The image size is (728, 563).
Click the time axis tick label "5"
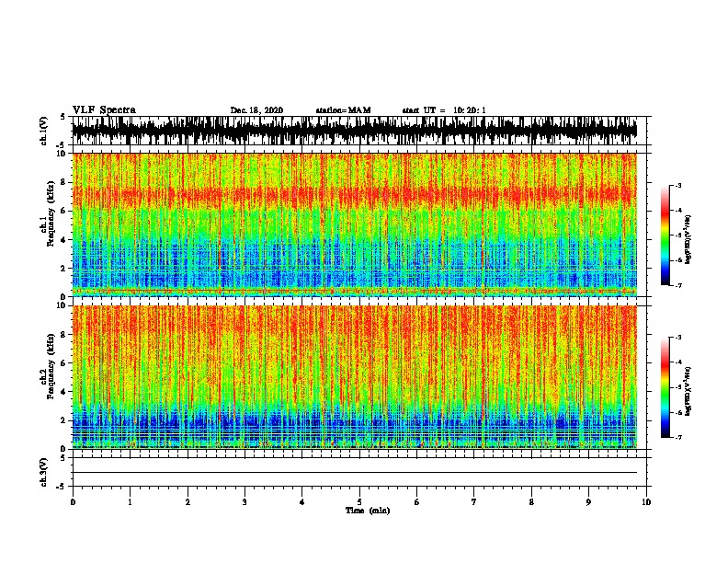coord(359,502)
